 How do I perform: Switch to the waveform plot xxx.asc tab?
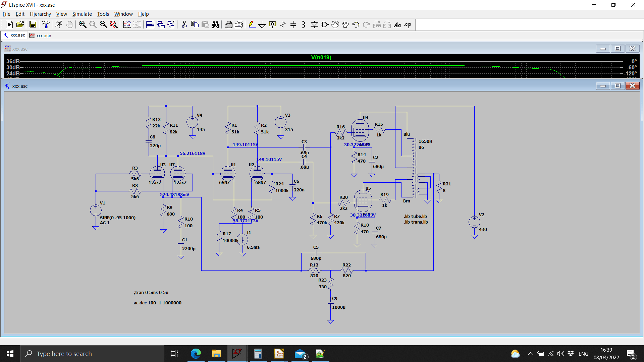[40, 36]
